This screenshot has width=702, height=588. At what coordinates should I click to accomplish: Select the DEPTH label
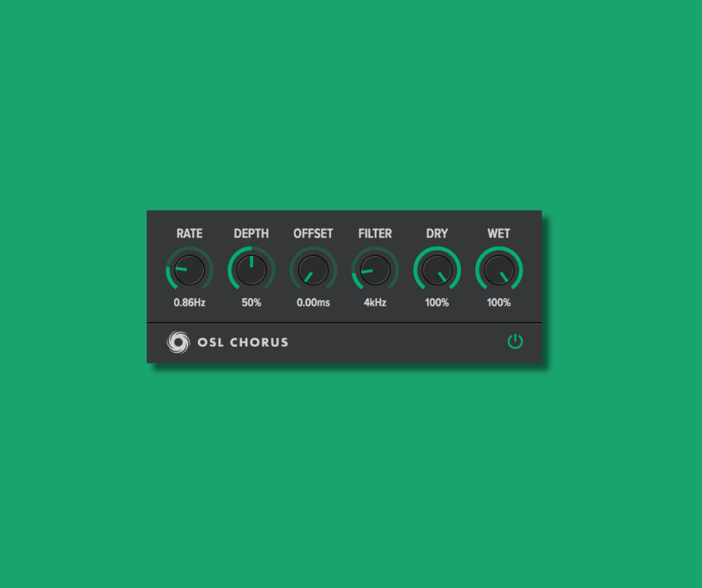pos(251,234)
